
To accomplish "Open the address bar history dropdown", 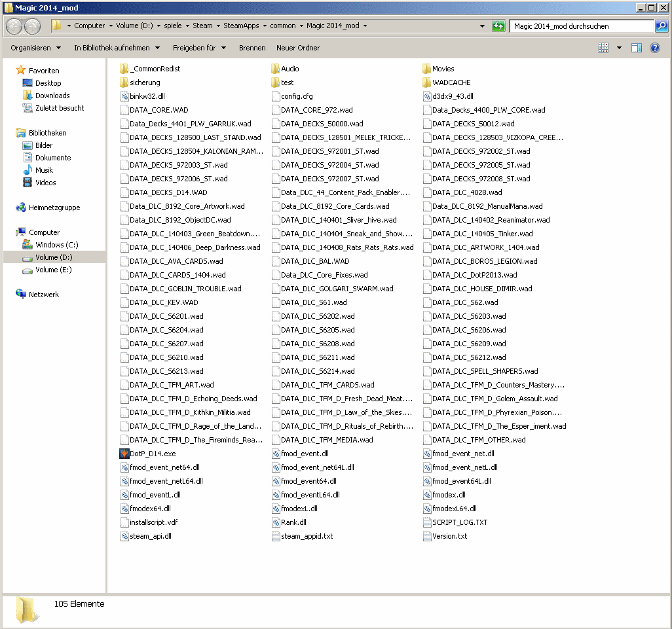I will pos(482,26).
